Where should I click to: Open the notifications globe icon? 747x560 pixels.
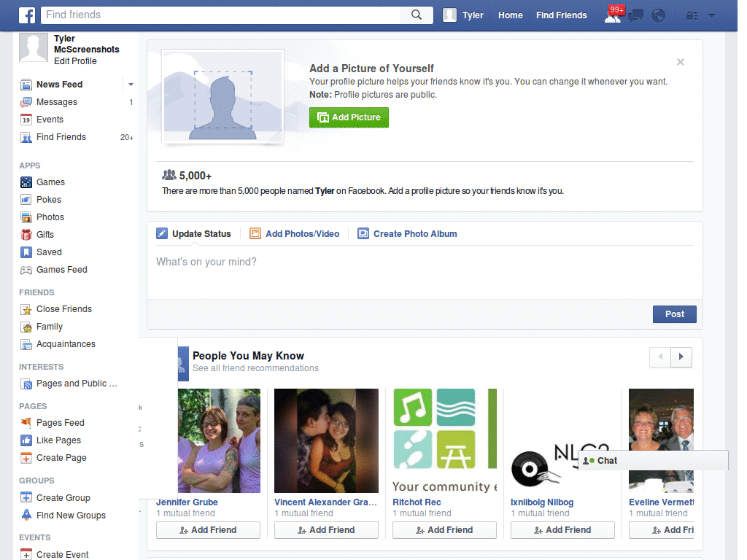click(x=659, y=16)
